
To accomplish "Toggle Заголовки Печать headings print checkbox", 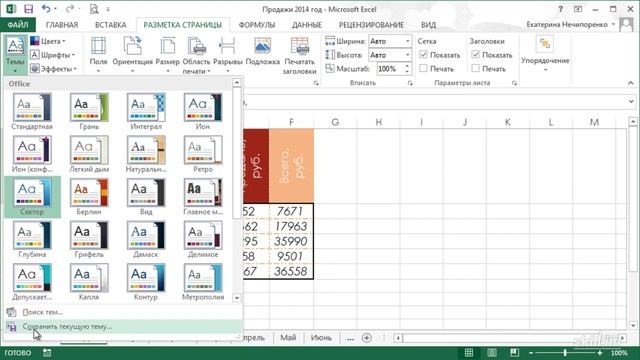I will click(x=476, y=68).
